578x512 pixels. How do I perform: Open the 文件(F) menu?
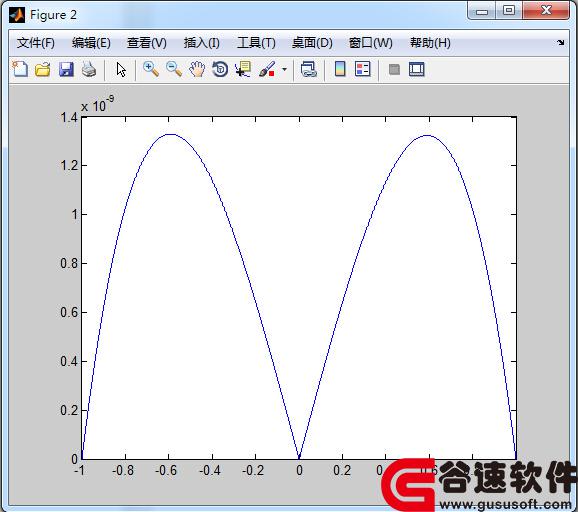point(35,43)
